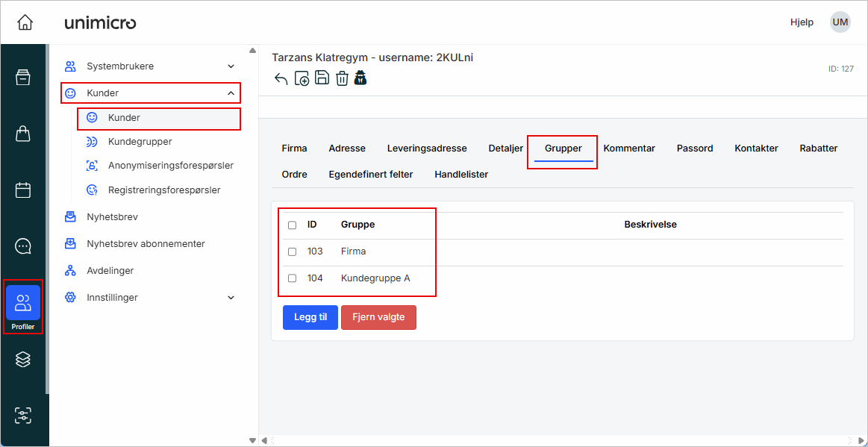Open the Kommentar tab
Viewport: 868px width, 447px height.
pos(629,149)
